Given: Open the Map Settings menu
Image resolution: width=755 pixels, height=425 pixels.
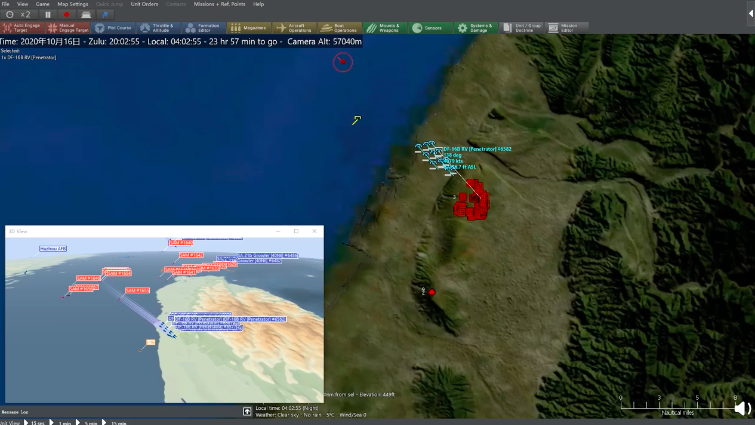Looking at the screenshot, I should point(72,4).
